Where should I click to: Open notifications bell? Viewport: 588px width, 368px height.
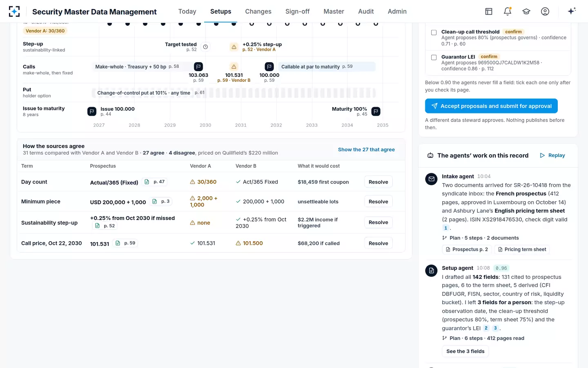tap(508, 11)
